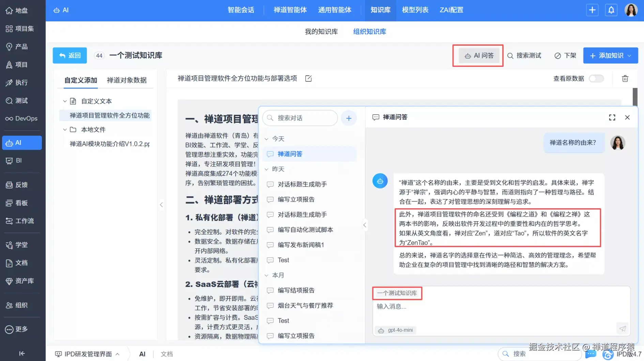The height and width of the screenshot is (361, 644).
Task: Open the 添加知识 dropdown
Action: click(611, 56)
